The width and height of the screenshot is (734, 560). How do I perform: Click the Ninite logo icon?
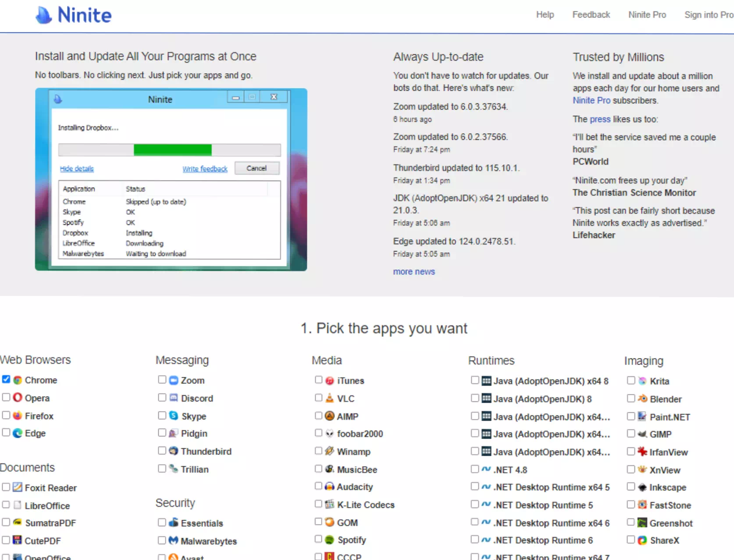click(43, 15)
